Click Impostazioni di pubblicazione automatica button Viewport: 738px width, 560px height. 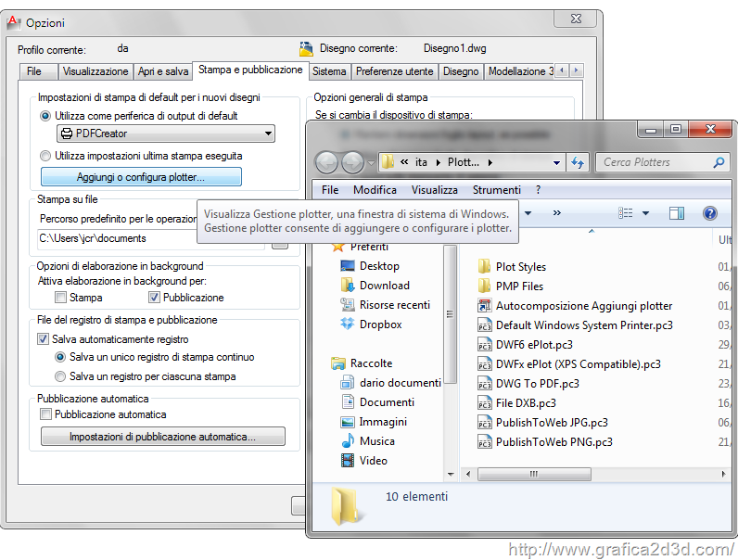162,437
